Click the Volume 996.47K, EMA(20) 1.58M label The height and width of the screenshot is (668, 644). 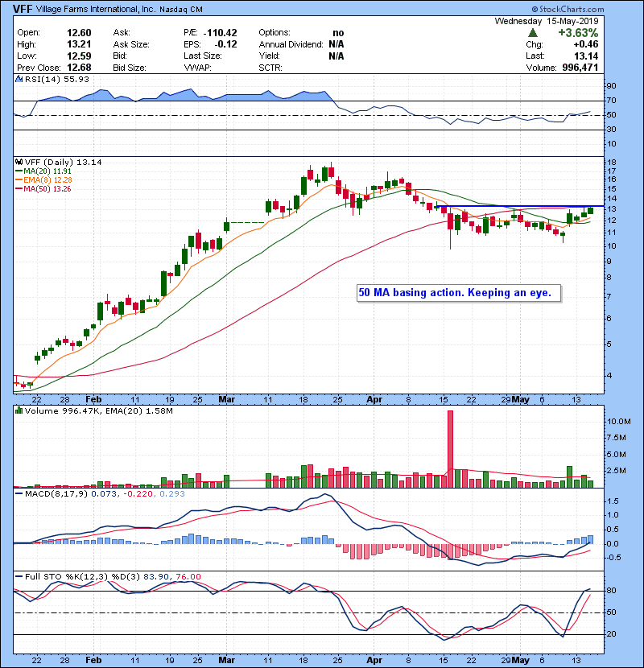point(99,410)
